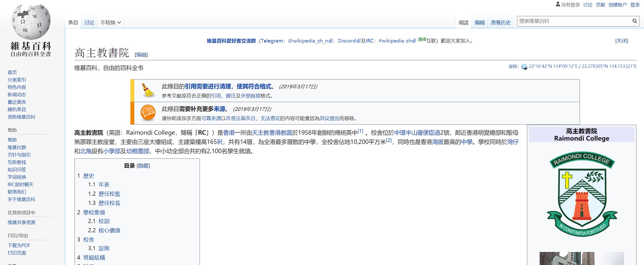
Task: Open 互助客栈 sidebar link
Action: (17, 162)
